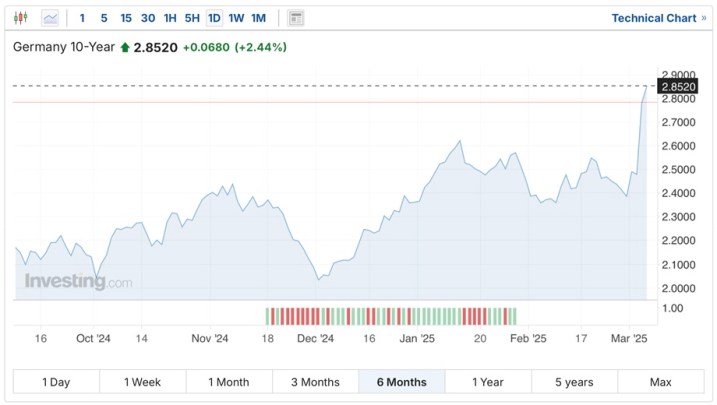Select the area chart type icon
The width and height of the screenshot is (717, 405).
pyautogui.click(x=50, y=18)
